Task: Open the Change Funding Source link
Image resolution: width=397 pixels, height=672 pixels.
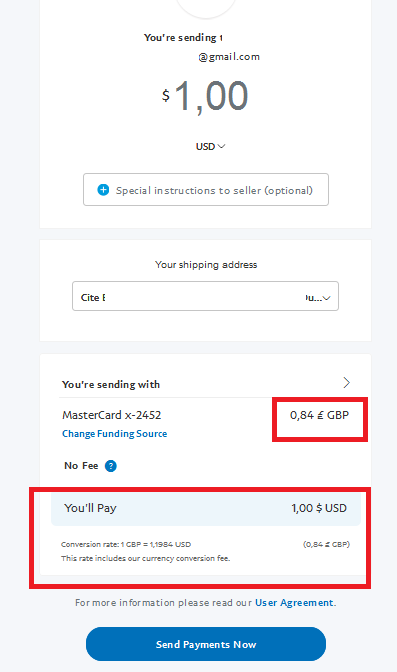Action: [114, 434]
